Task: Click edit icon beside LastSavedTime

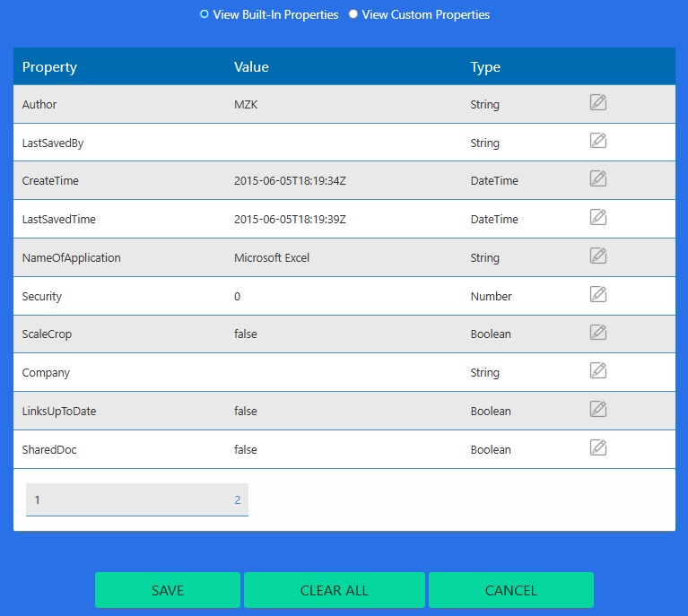Action: click(598, 217)
